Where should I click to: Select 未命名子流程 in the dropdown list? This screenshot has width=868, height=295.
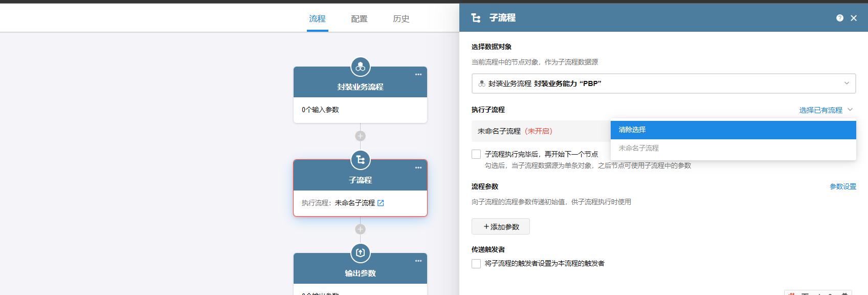[x=732, y=149]
